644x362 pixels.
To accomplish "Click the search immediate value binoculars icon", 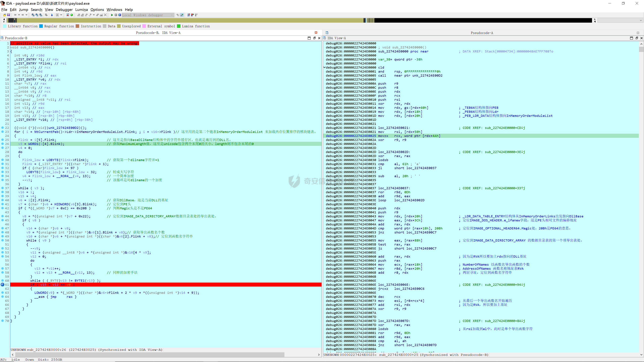I will coord(33,15).
